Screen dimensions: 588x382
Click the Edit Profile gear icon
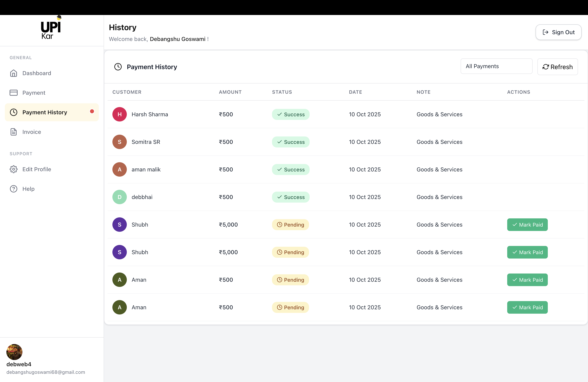(x=14, y=169)
